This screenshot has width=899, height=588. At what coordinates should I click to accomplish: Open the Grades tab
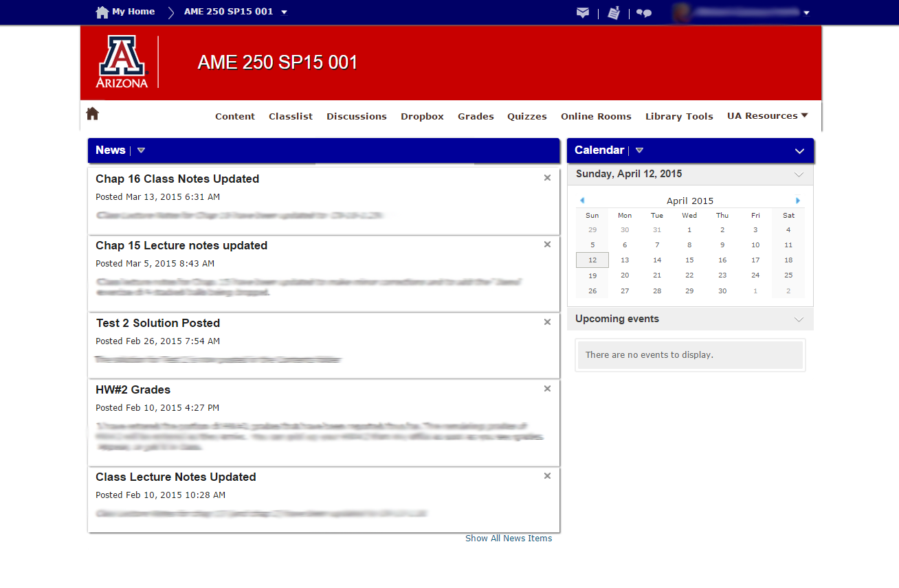[x=476, y=117]
